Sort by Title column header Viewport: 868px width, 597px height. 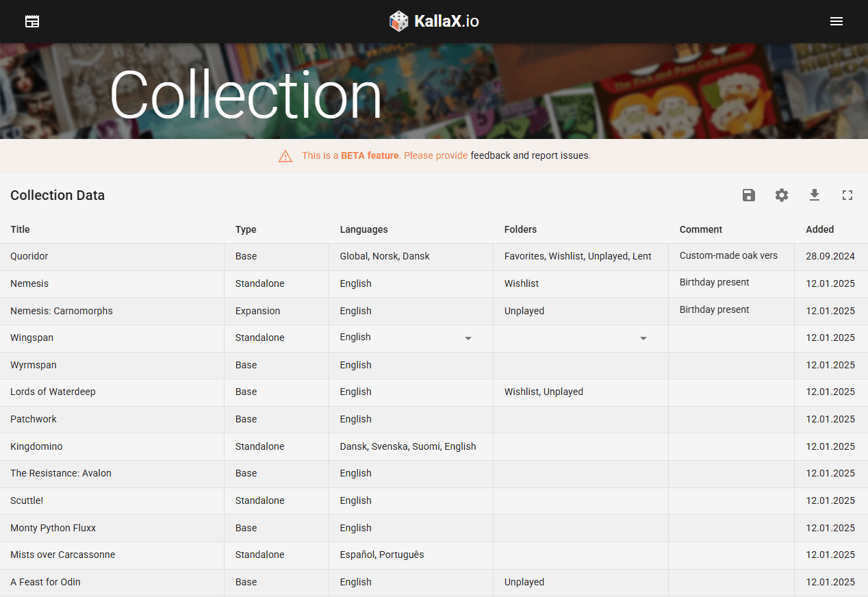pos(21,229)
